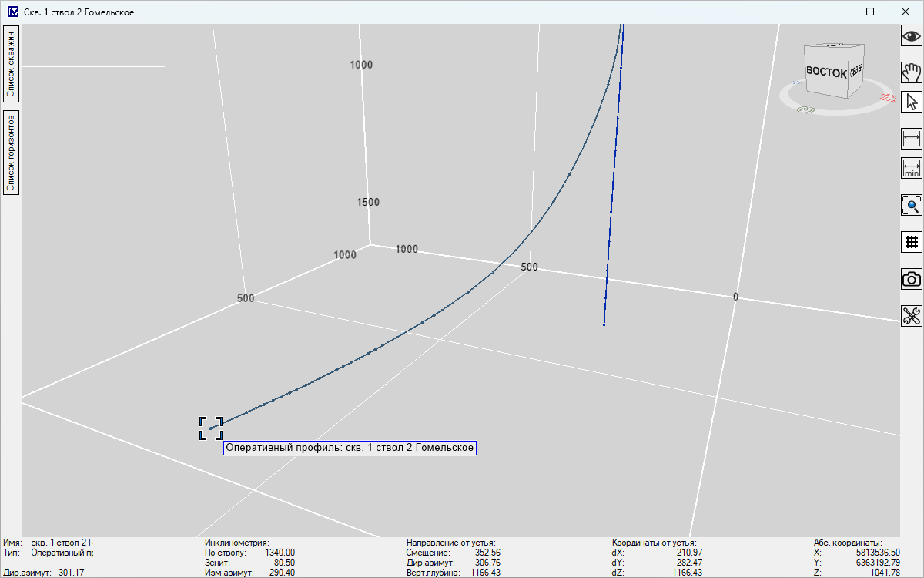Click the Оперативный профиль tooltip label
The width and height of the screenshot is (924, 578).
[350, 448]
